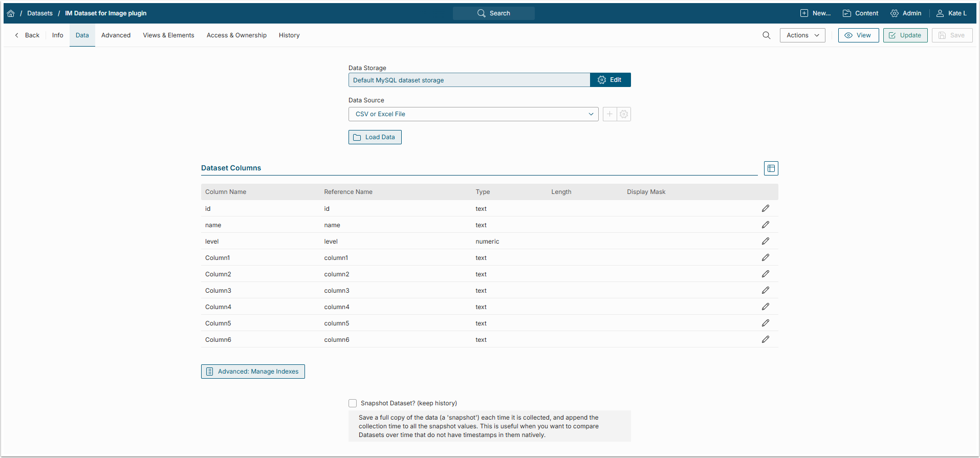Open the Actions dropdown menu

802,35
